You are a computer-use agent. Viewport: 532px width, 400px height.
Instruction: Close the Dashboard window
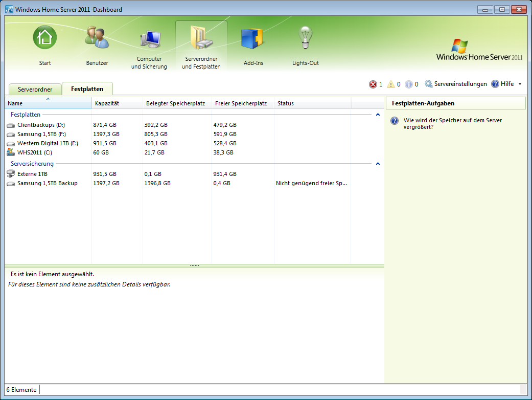coord(519,10)
